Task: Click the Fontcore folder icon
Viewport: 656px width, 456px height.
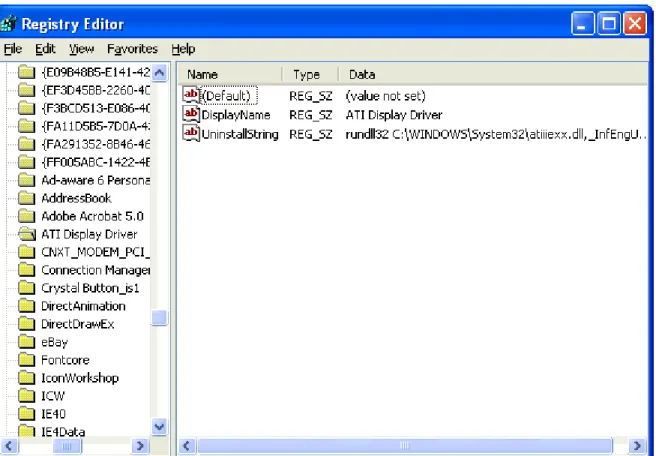Action: [27, 360]
